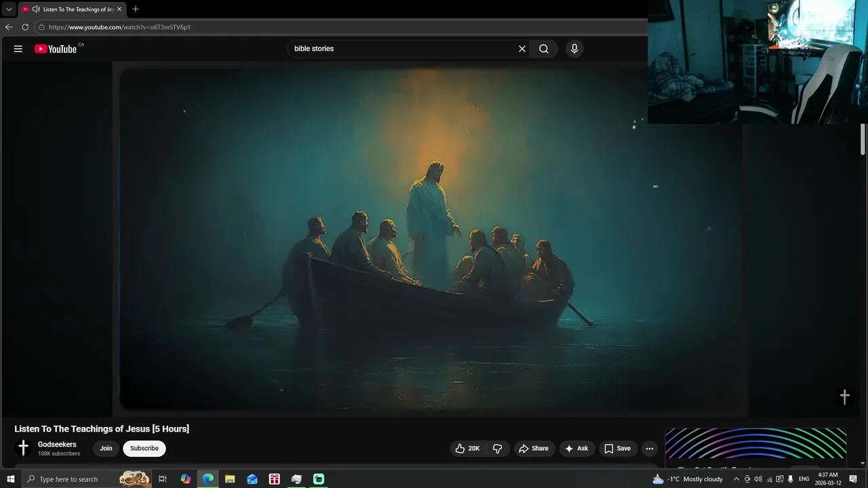Open the green app icon on taskbar
Image resolution: width=868 pixels, height=488 pixels.
[x=319, y=479]
